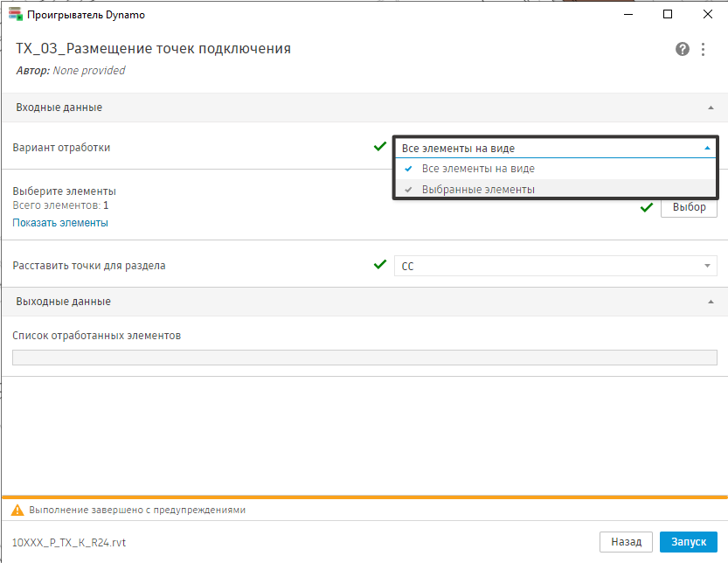This screenshot has height=563, width=728.
Task: Choose Выбранные элементы from the list
Action: pos(477,190)
